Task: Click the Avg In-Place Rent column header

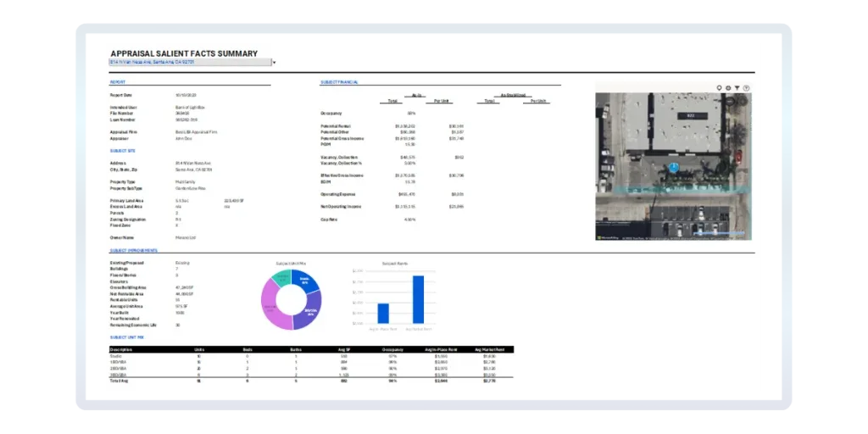Action: point(441,349)
